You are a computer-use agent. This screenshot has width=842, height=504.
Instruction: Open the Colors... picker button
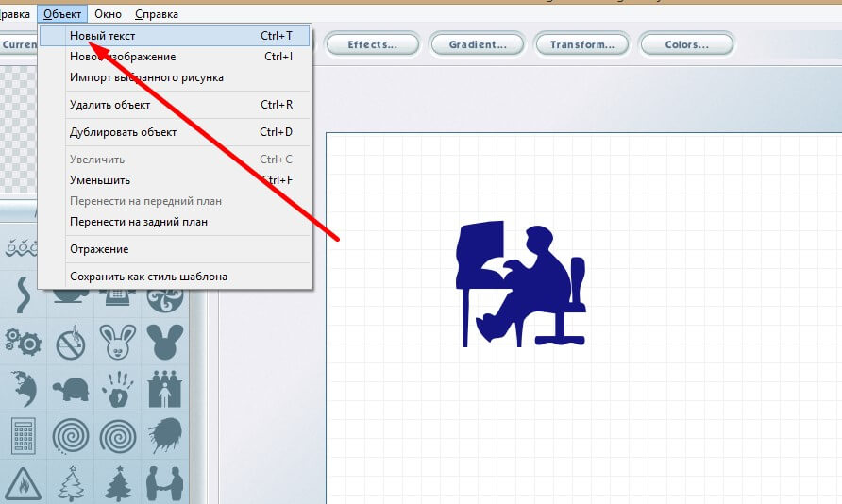tap(687, 44)
